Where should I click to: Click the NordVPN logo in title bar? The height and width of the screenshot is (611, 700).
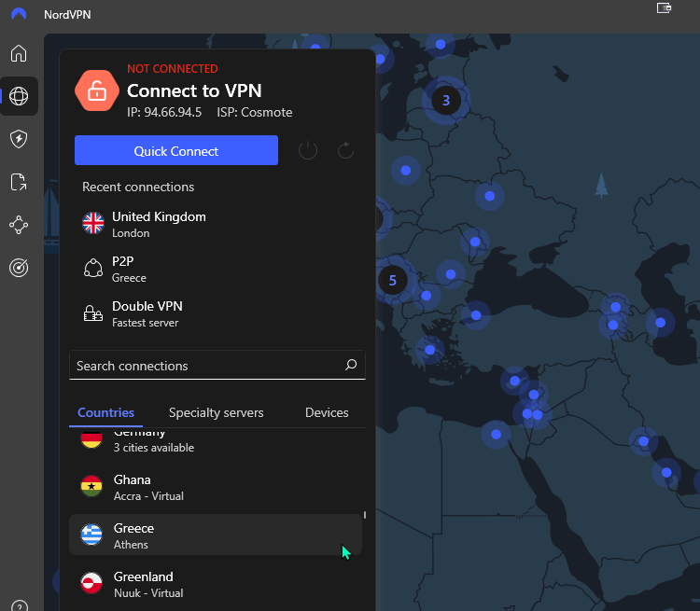click(19, 14)
